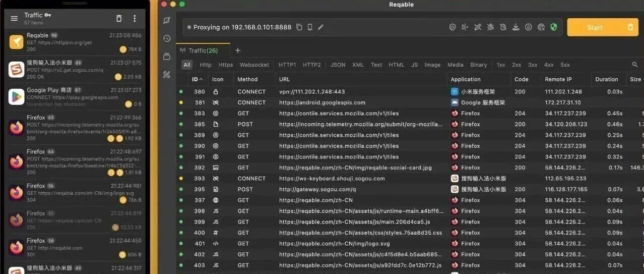Click the pencil edit icon beside the proxy address
Viewport: 644px width, 274px height.
[x=320, y=27]
